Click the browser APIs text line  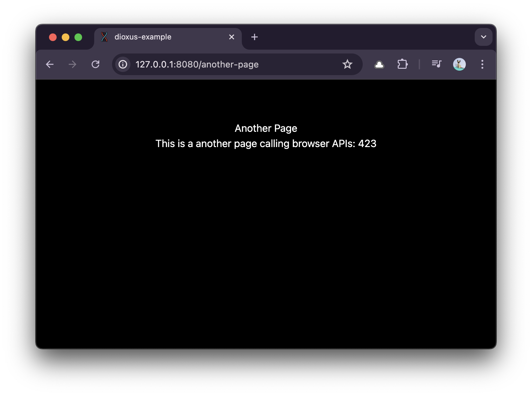coord(266,144)
